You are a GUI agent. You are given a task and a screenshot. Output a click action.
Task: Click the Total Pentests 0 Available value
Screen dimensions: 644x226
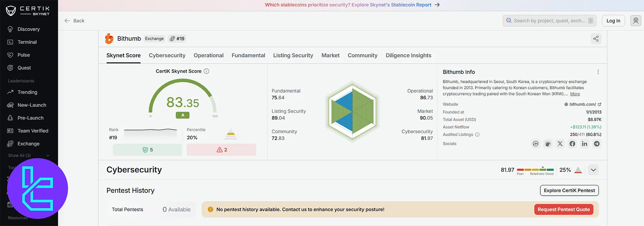[176, 210]
